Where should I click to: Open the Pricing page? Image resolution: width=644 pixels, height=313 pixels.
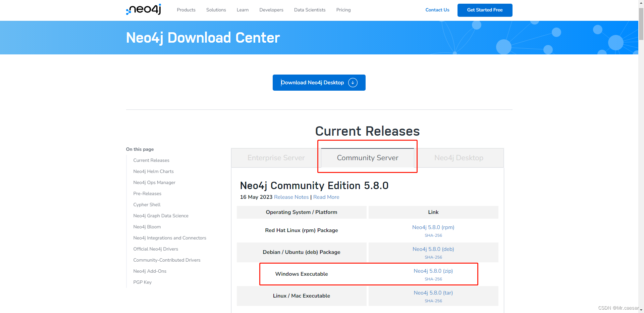343,10
